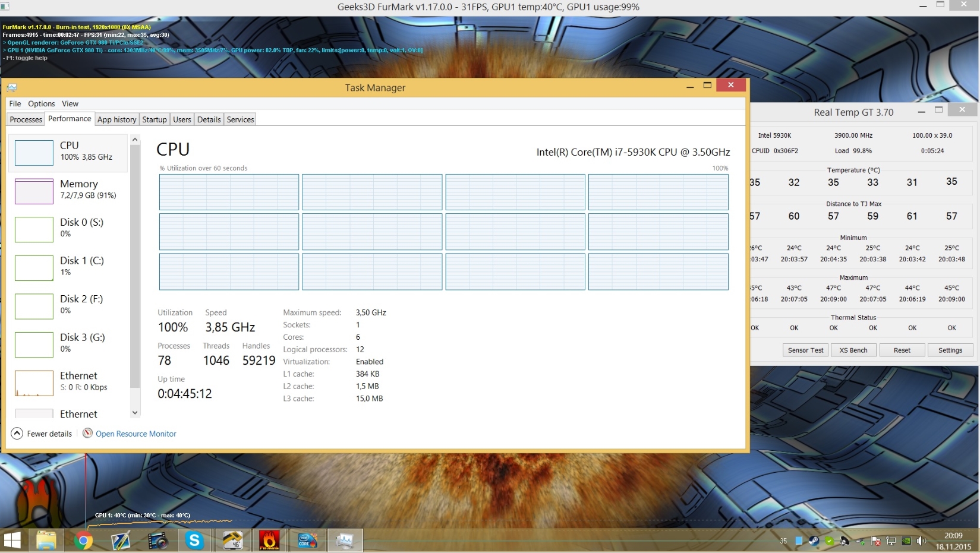Switch to the Details tab
Image resolution: width=980 pixels, height=553 pixels.
point(209,119)
